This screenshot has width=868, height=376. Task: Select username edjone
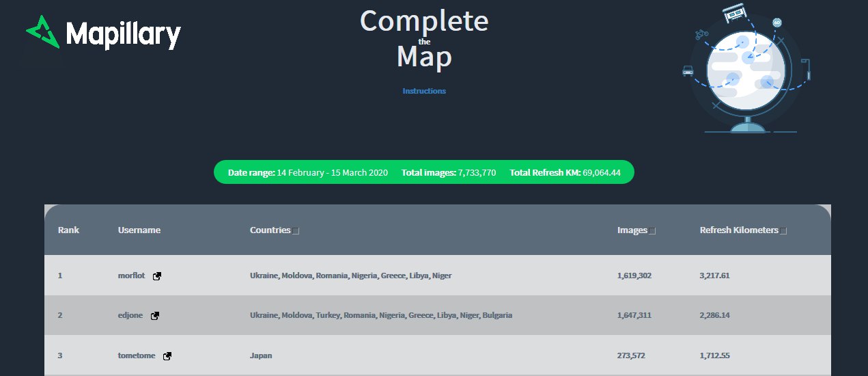tap(131, 315)
